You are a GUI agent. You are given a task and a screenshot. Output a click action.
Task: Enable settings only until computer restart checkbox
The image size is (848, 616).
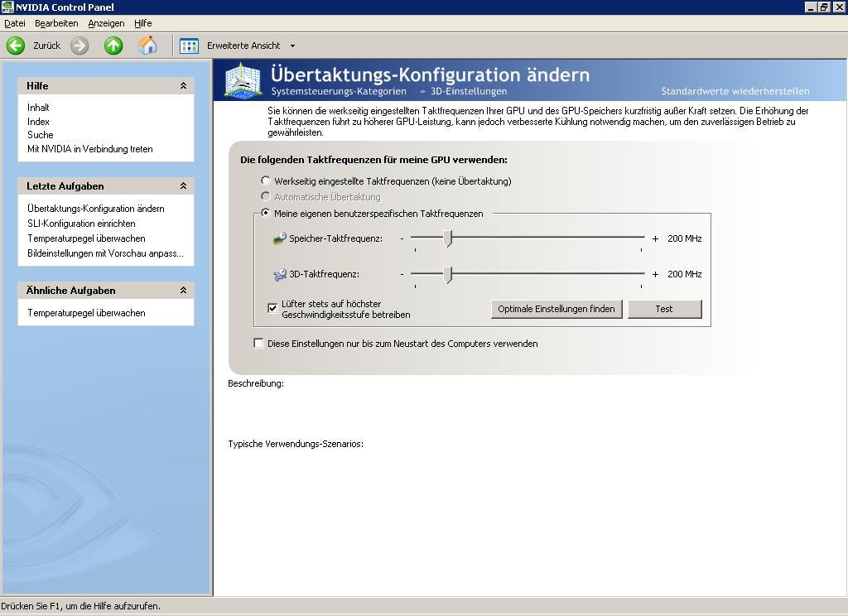pos(258,344)
